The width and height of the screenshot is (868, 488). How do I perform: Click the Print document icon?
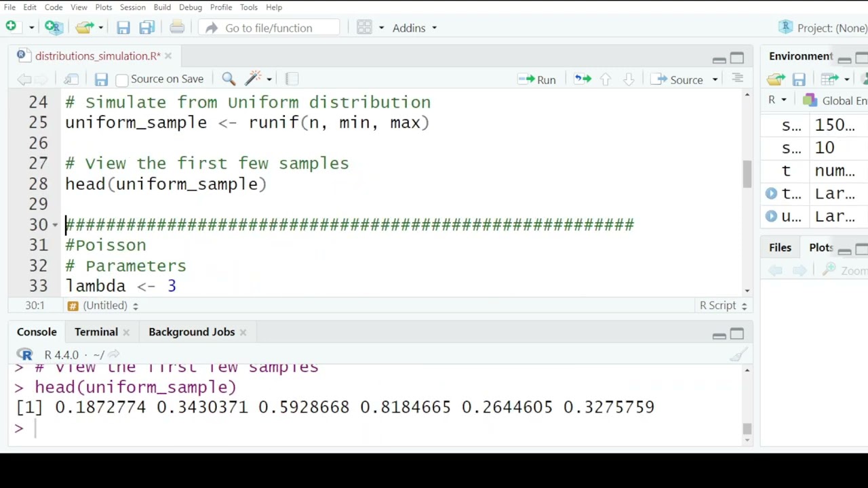coord(177,27)
